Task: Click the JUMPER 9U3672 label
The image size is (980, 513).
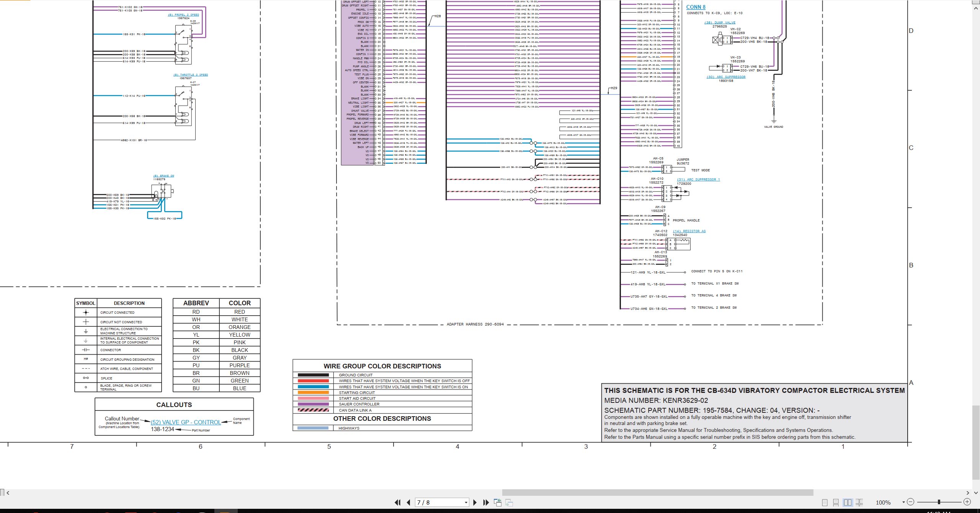Action: point(683,161)
